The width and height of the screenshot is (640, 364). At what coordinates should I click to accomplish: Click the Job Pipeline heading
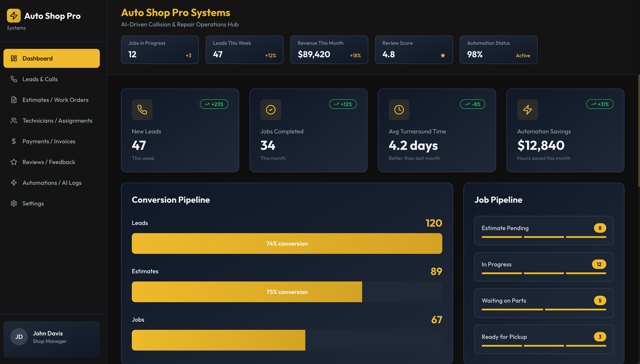point(498,200)
